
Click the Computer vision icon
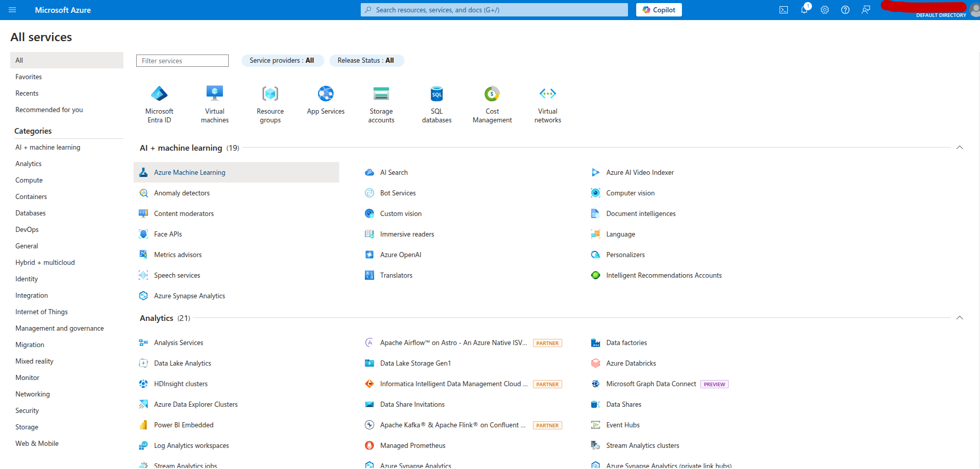click(596, 193)
